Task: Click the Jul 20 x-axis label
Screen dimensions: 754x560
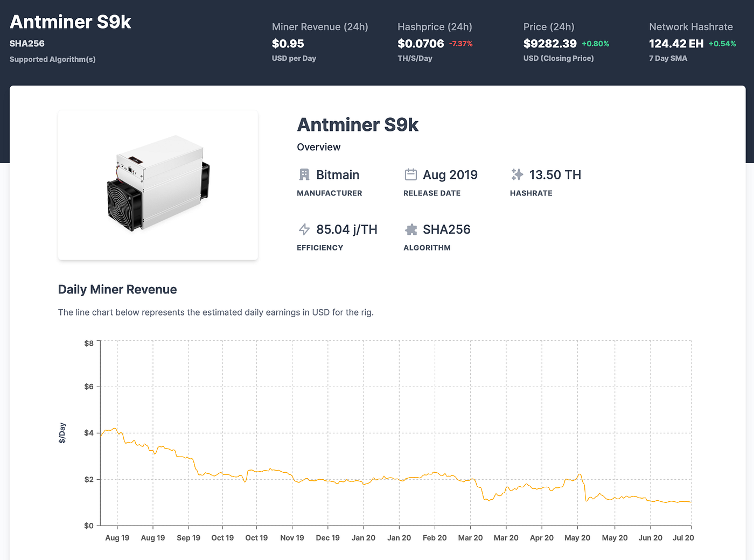Action: pyautogui.click(x=683, y=538)
